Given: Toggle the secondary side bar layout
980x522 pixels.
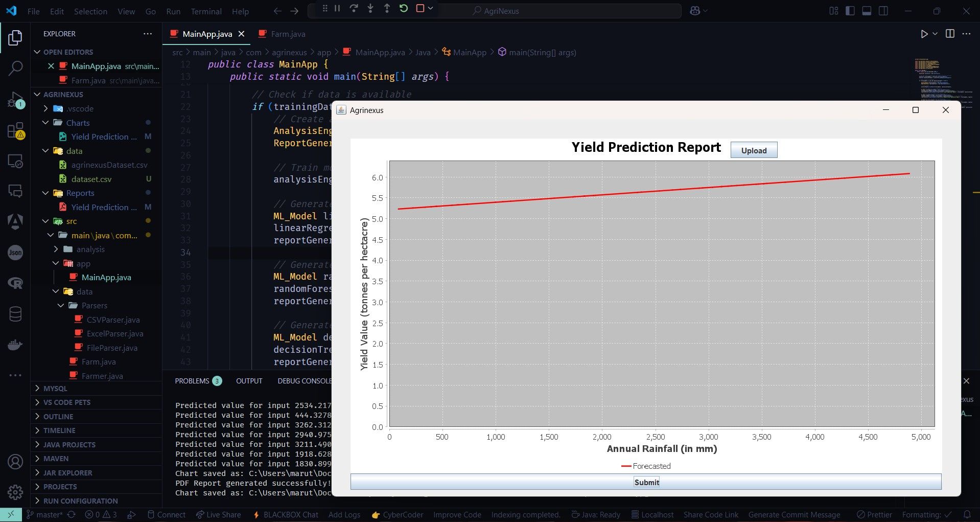Looking at the screenshot, I should [883, 11].
